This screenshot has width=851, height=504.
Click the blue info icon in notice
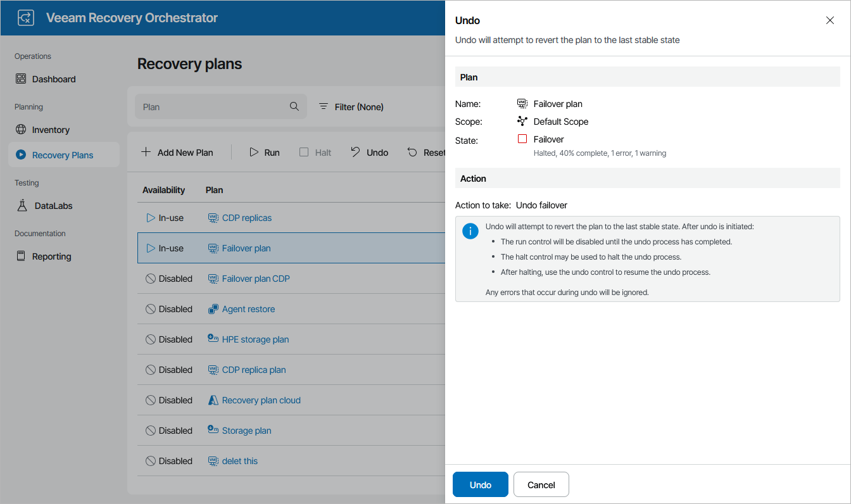(470, 231)
